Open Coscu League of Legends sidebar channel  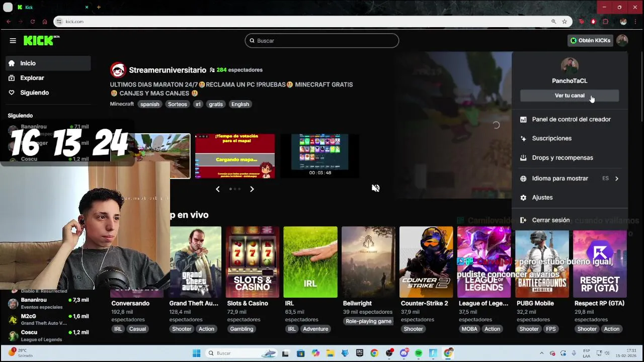coord(48,336)
